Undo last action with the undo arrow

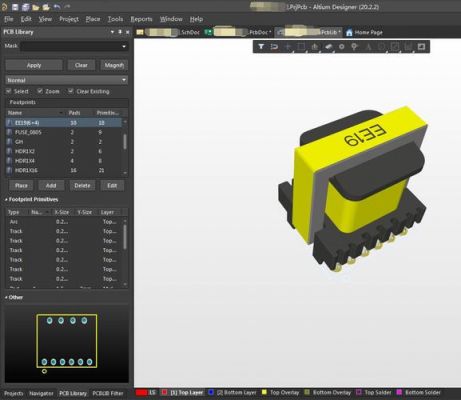[57, 7]
